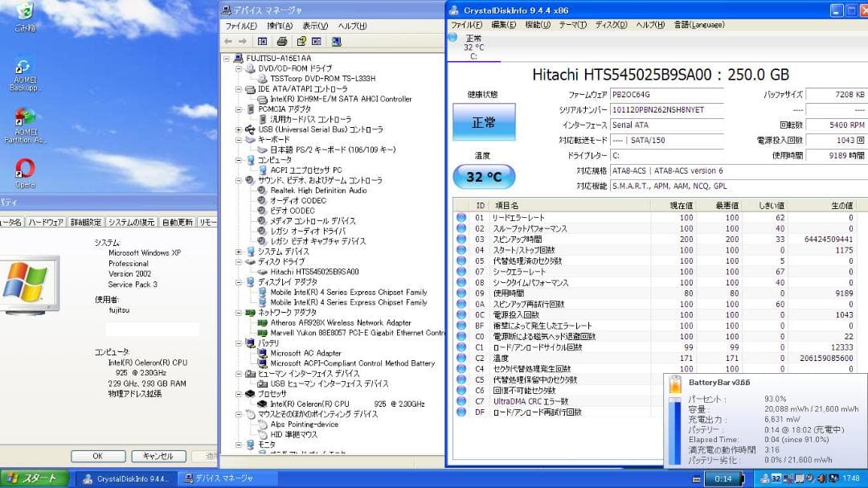The image size is (868, 488).
Task: Click the 32°C temperature indicator in CrystalDiskInfo
Action: point(485,176)
